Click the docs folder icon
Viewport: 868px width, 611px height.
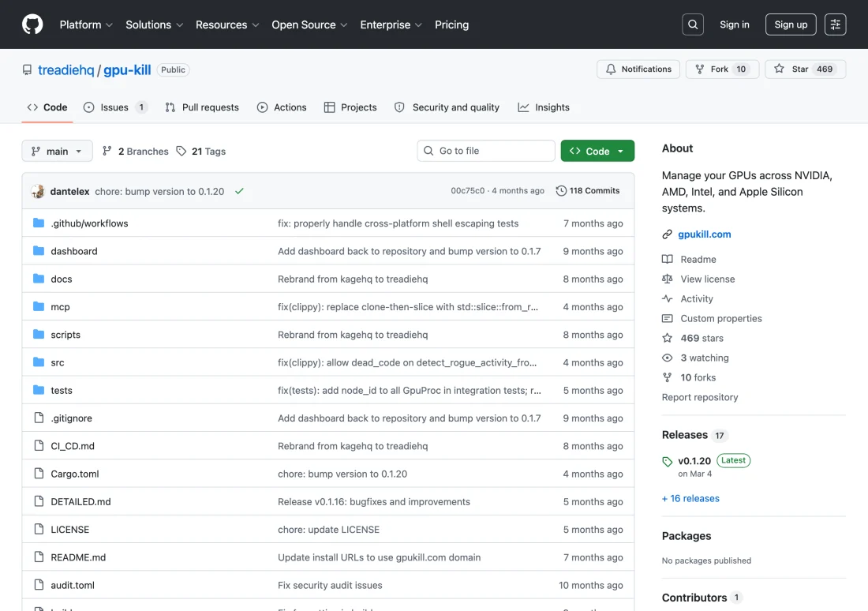(38, 279)
